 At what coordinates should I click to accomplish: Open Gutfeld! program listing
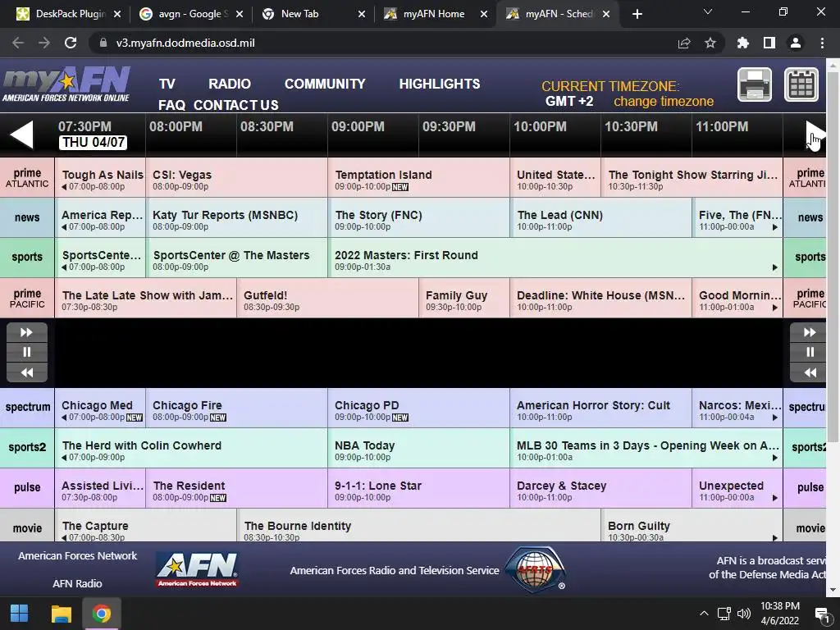click(x=327, y=298)
